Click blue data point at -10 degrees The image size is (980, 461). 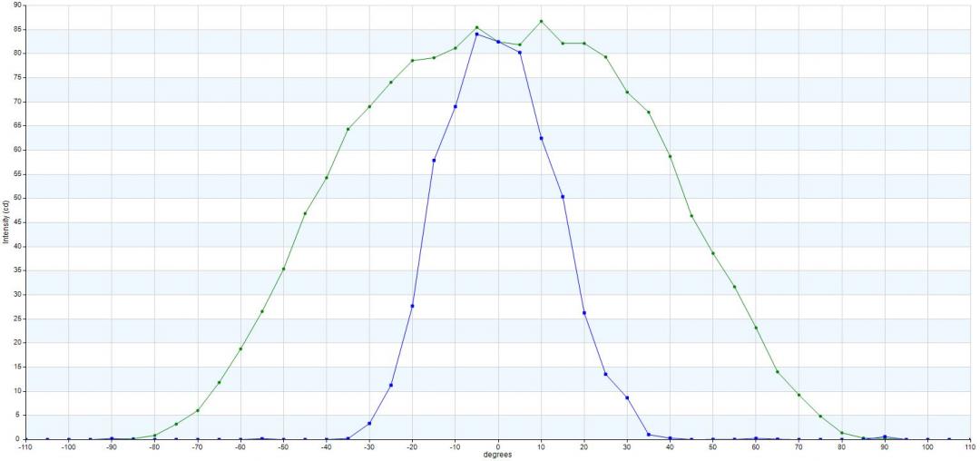pos(455,106)
